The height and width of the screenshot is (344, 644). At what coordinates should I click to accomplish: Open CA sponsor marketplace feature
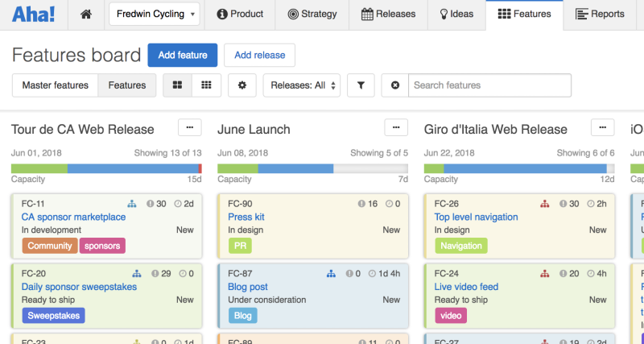click(x=73, y=217)
